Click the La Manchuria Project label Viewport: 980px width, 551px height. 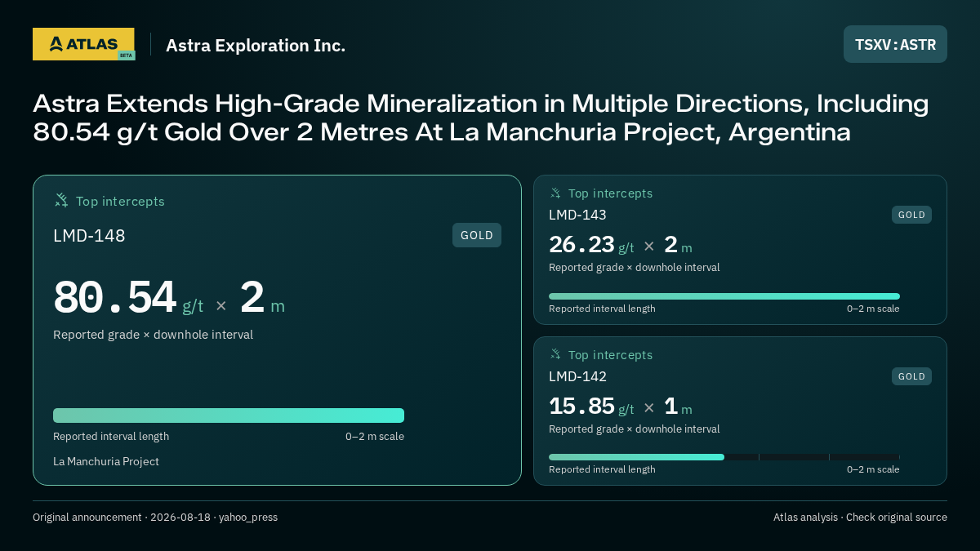(106, 461)
